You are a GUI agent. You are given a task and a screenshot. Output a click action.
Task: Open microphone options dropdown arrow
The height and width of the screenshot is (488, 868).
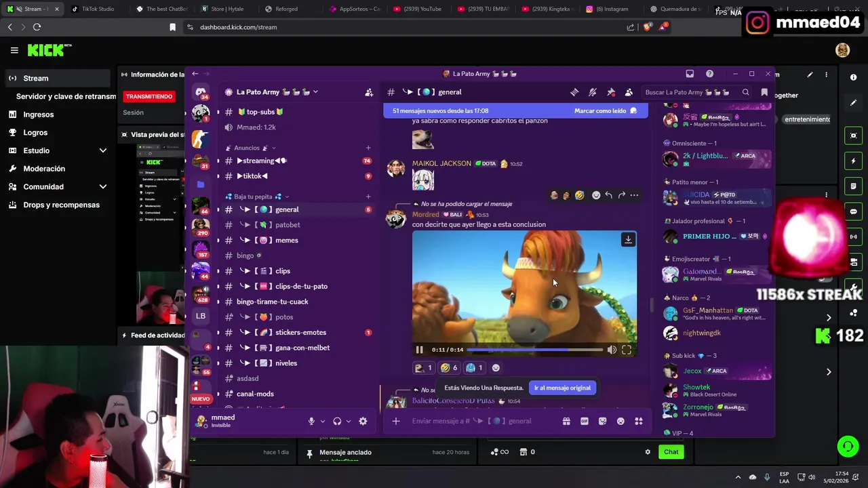[322, 421]
